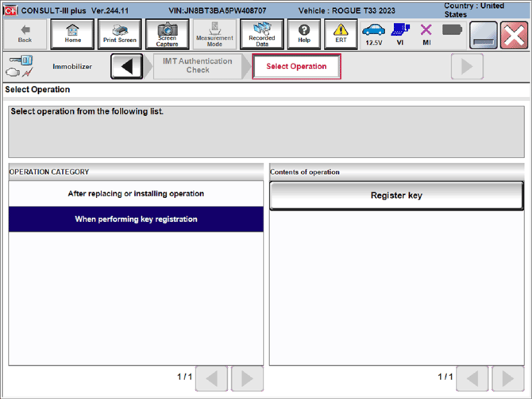This screenshot has width=532, height=399.
Task: Click the Print Screen button
Action: click(x=120, y=34)
